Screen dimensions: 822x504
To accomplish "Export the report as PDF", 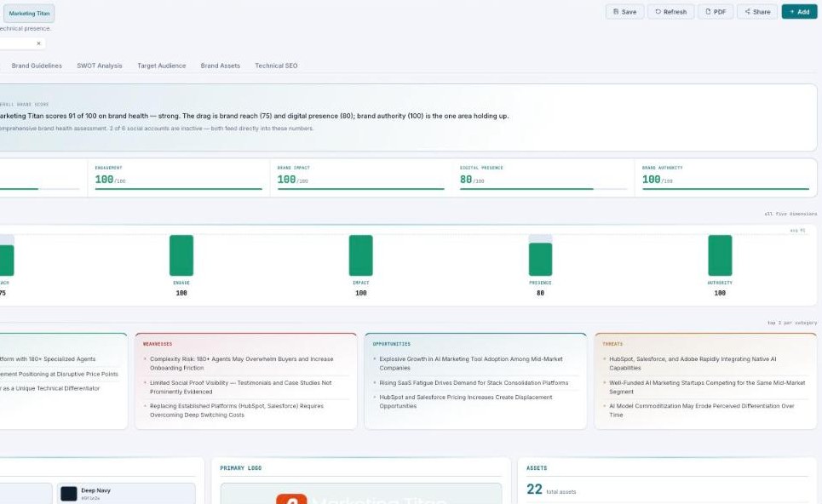I will (715, 12).
